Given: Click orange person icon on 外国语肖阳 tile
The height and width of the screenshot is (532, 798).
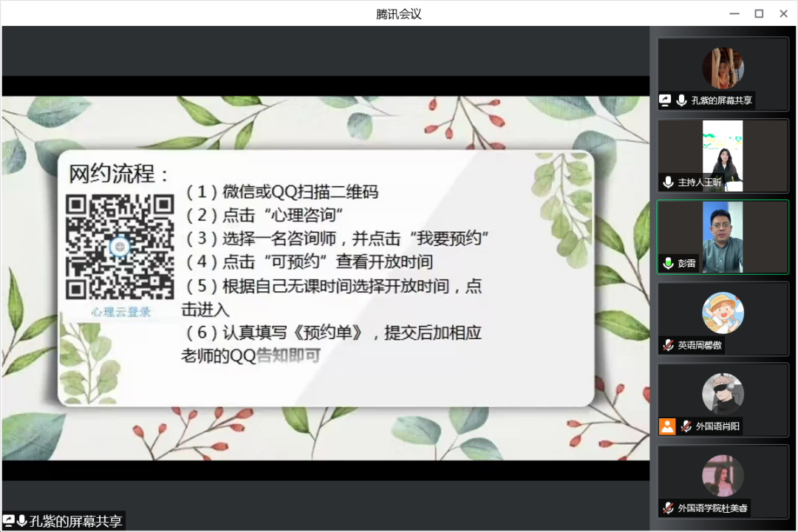Looking at the screenshot, I should [x=667, y=426].
